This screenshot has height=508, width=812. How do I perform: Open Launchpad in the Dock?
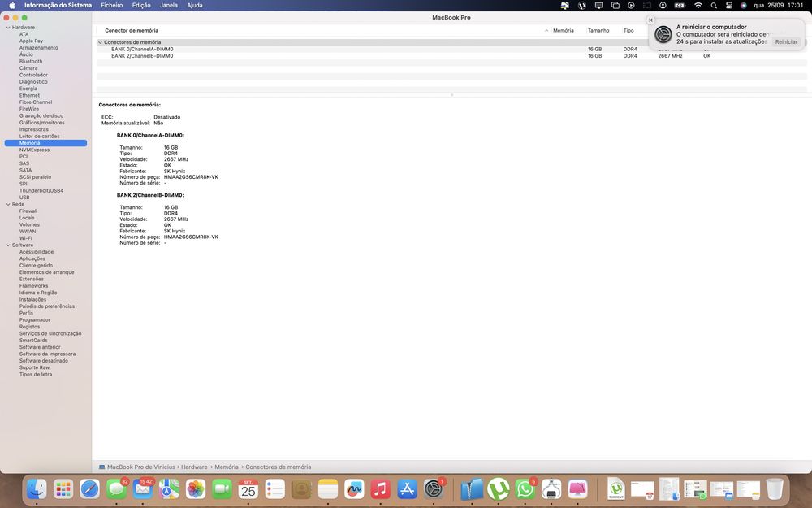click(63, 488)
